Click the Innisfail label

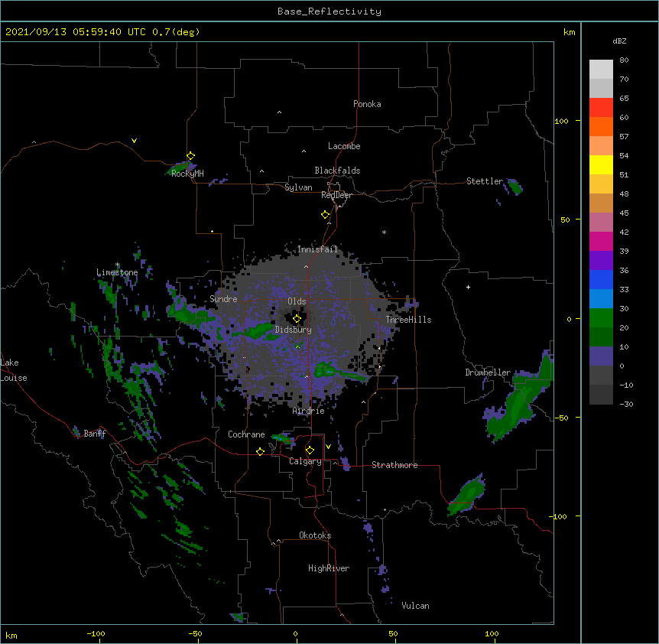318,249
